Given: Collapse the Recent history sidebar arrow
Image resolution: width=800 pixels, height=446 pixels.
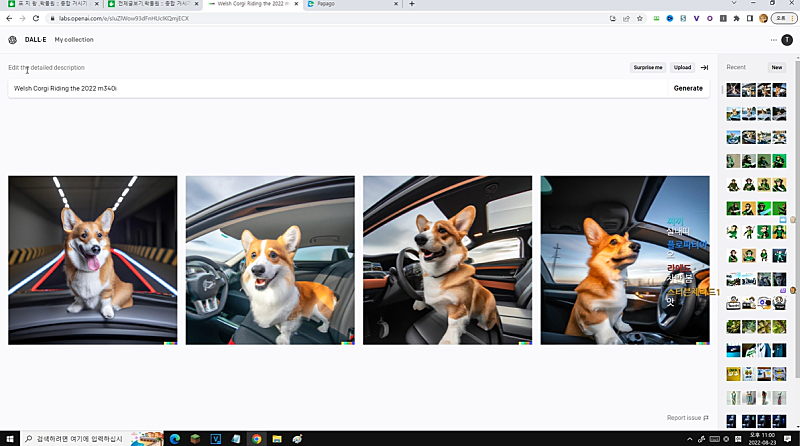Looking at the screenshot, I should click(x=704, y=68).
